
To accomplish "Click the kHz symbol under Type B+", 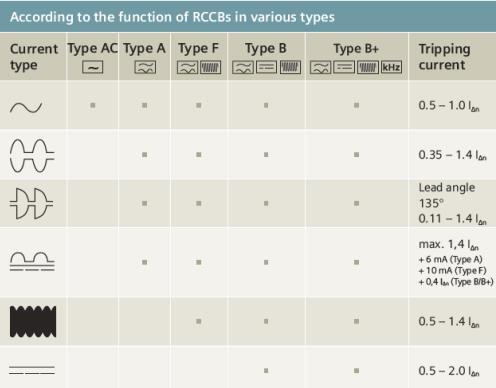I will [391, 67].
